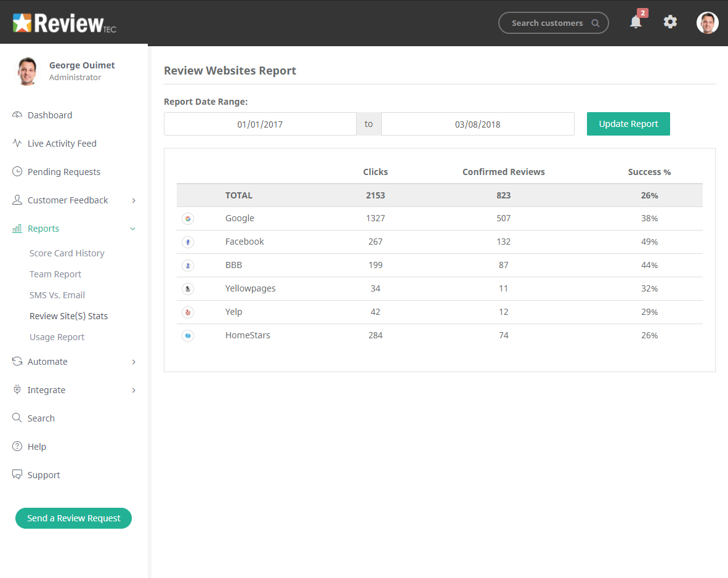The image size is (728, 578).
Task: Click Google clicks value 1327
Action: click(375, 218)
